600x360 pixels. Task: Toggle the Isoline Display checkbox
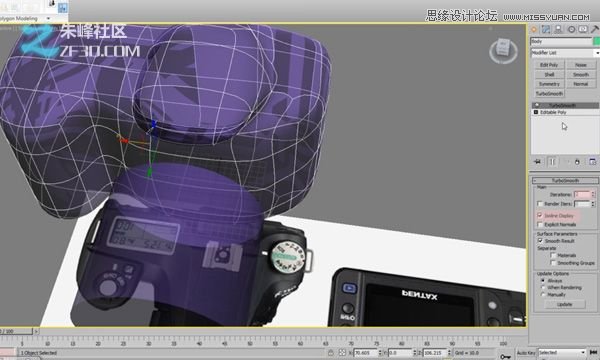tap(540, 216)
